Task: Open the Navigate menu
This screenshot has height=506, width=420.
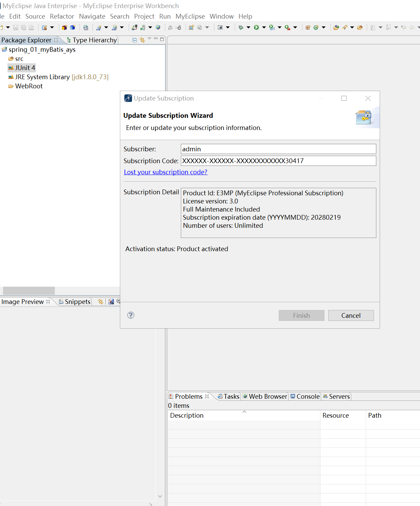Action: pos(92,16)
